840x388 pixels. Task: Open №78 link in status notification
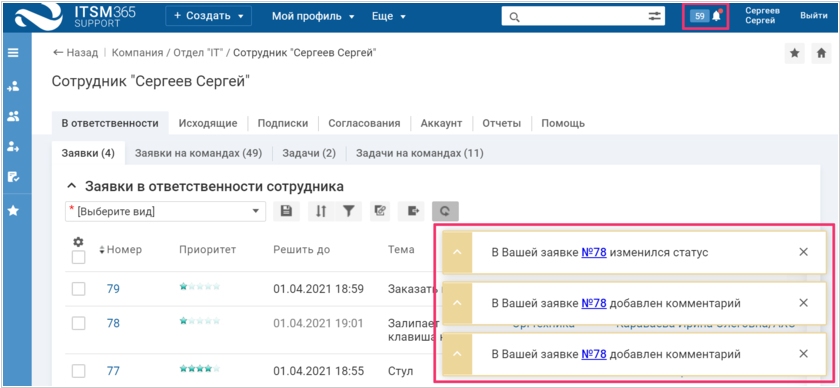click(594, 252)
